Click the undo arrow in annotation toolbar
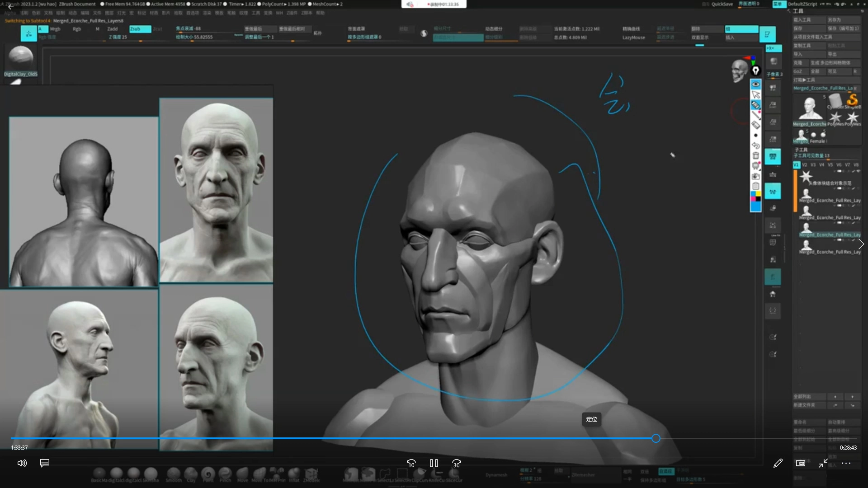Viewport: 868px width, 488px height. pyautogui.click(x=756, y=145)
